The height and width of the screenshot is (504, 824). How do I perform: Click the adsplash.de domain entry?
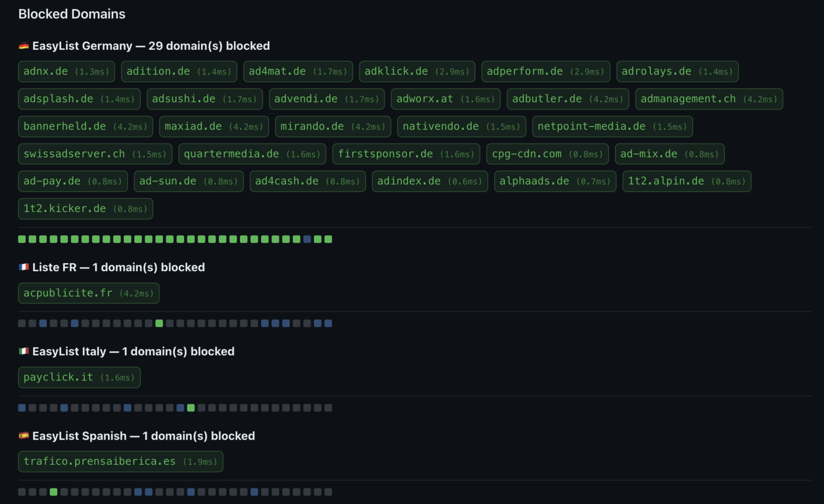pyautogui.click(x=79, y=99)
